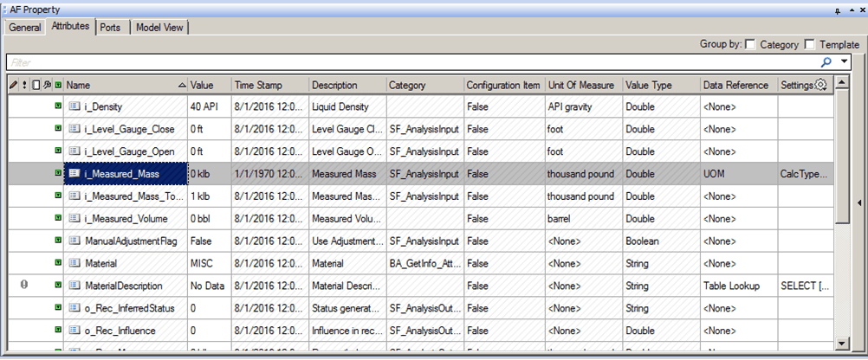Click the scrollbar down arrow

point(842,344)
